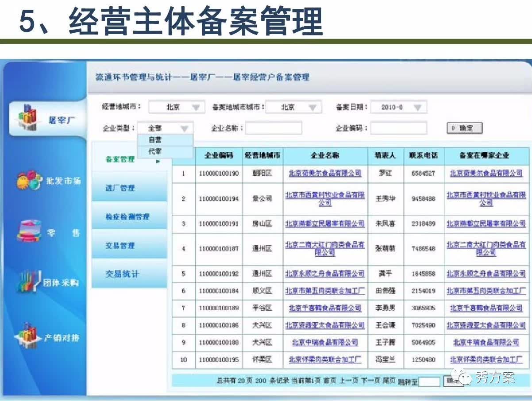Open the 交易管理 tab
532x401 pixels.
pos(129,246)
